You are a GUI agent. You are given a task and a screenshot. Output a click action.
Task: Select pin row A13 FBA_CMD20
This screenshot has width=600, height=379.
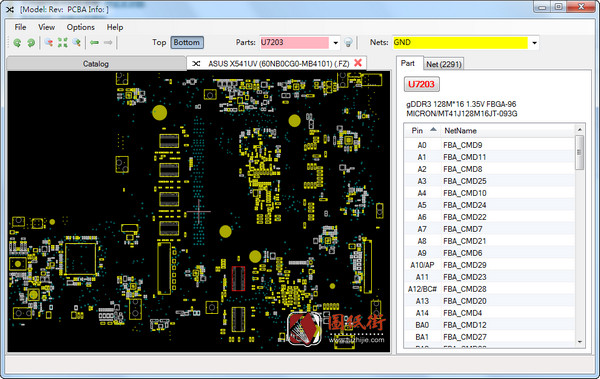pyautogui.click(x=489, y=301)
